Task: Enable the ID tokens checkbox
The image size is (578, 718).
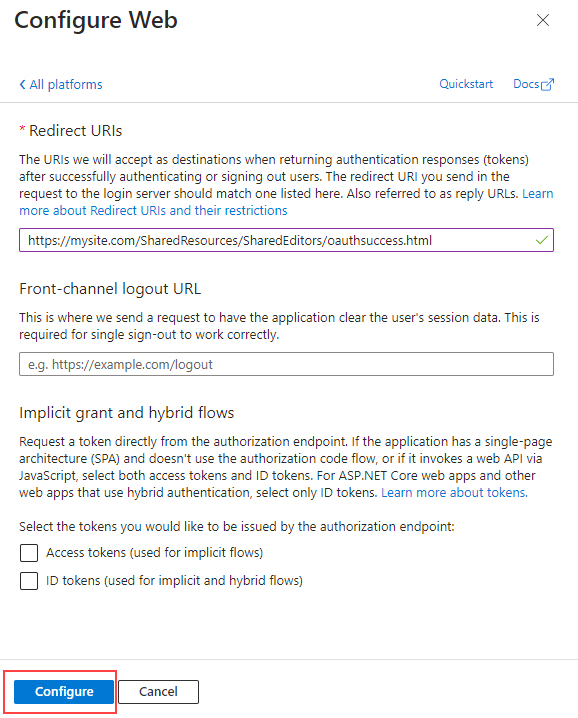Action: 29,581
